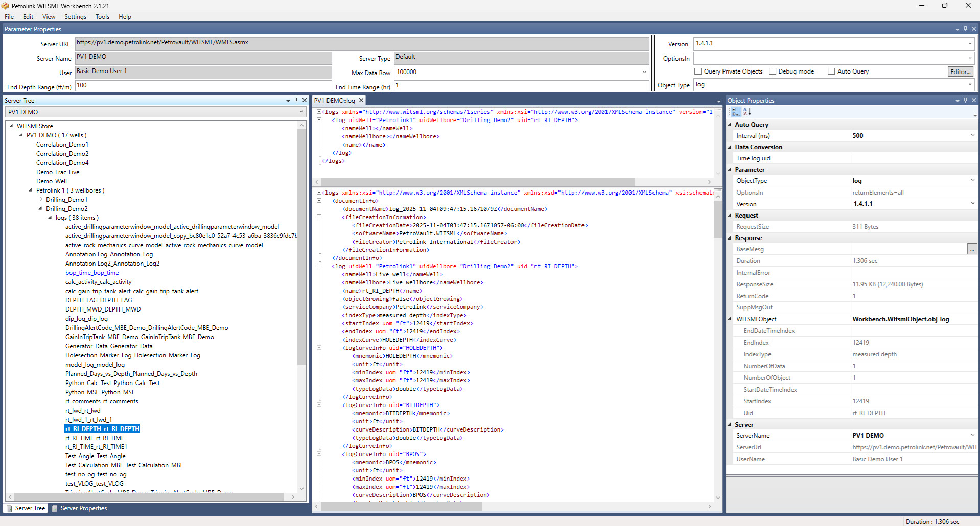
Task: Open the document list arrow in the editor
Action: pos(718,101)
